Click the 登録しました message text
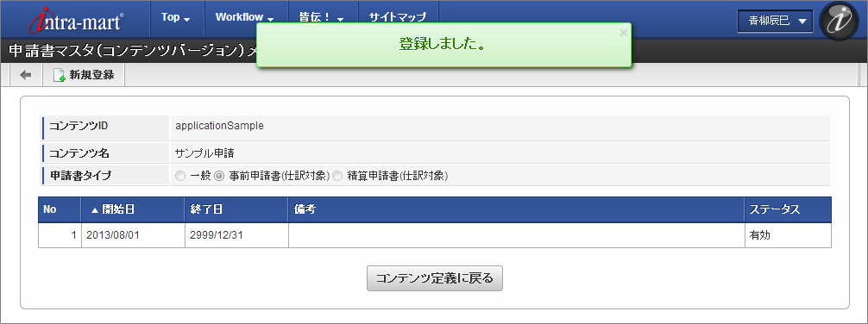 point(443,45)
